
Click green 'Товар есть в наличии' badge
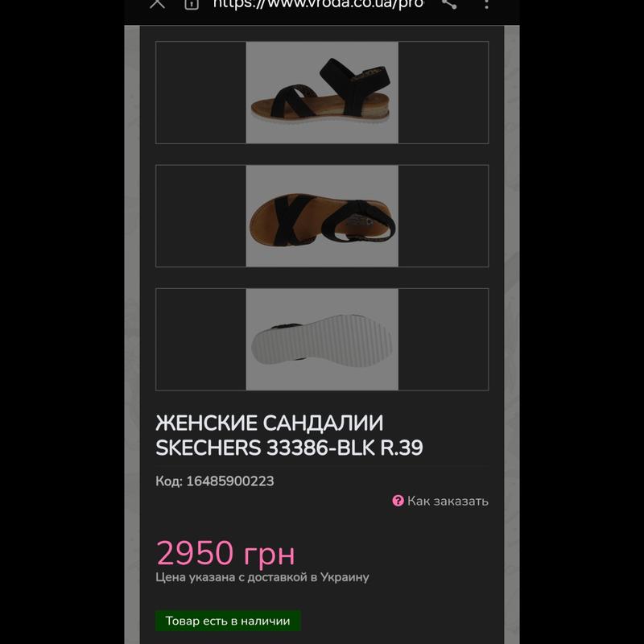[228, 621]
